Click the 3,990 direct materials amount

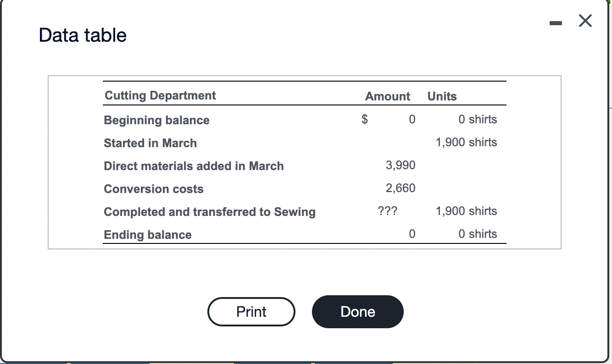coord(401,165)
